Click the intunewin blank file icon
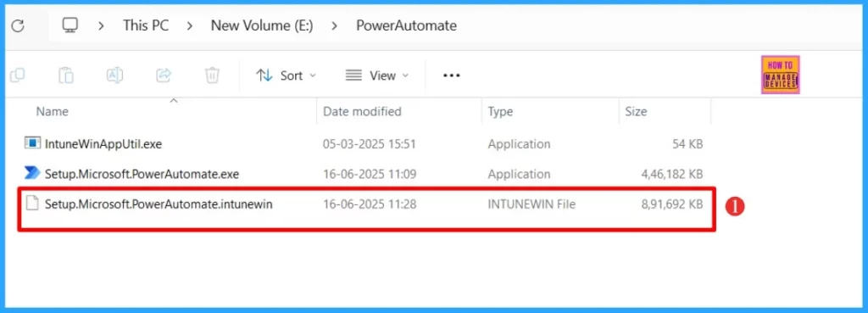The width and height of the screenshot is (868, 313). click(x=33, y=204)
